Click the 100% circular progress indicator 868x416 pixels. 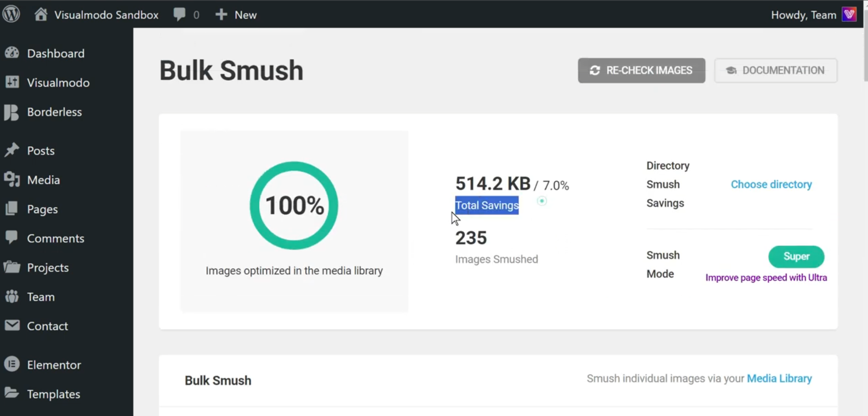click(294, 205)
